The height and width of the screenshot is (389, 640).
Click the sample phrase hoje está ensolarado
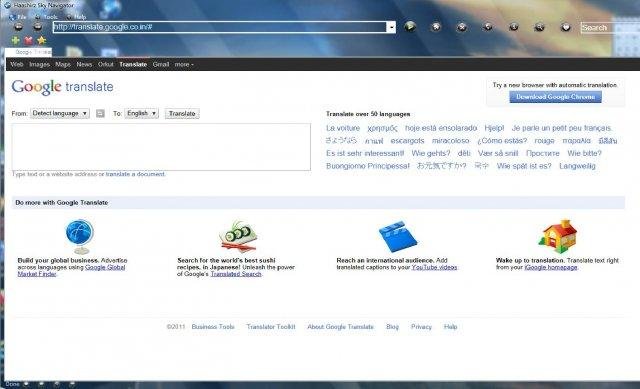pyautogui.click(x=441, y=128)
